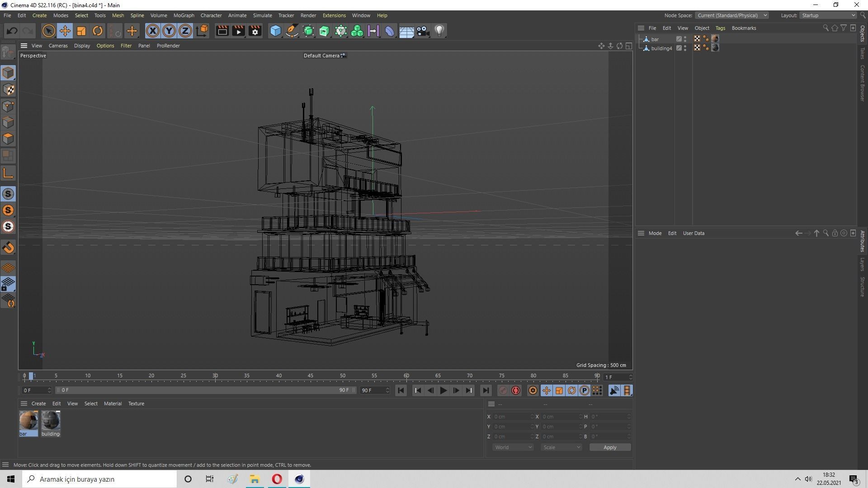868x488 pixels.
Task: Toggle the building4 layer checkbox
Action: 679,48
